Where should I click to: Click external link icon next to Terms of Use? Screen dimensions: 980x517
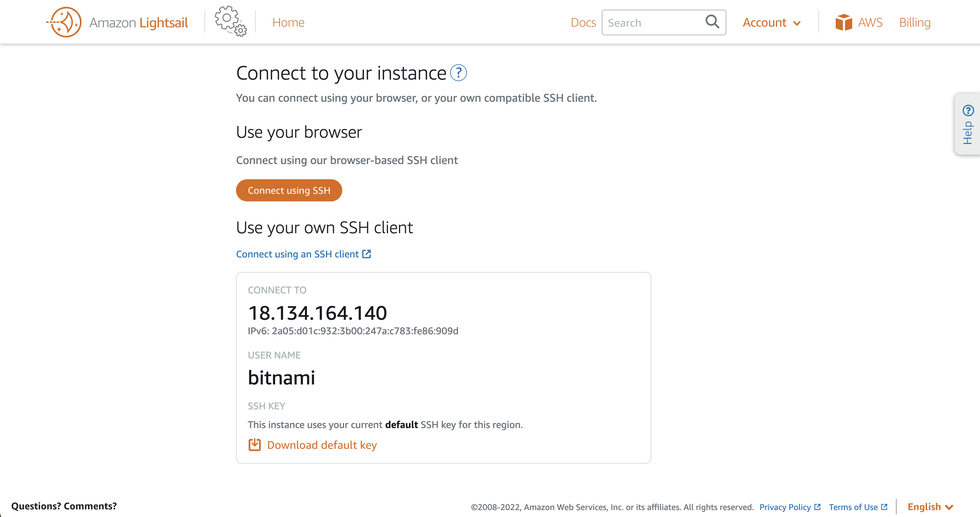pos(884,507)
